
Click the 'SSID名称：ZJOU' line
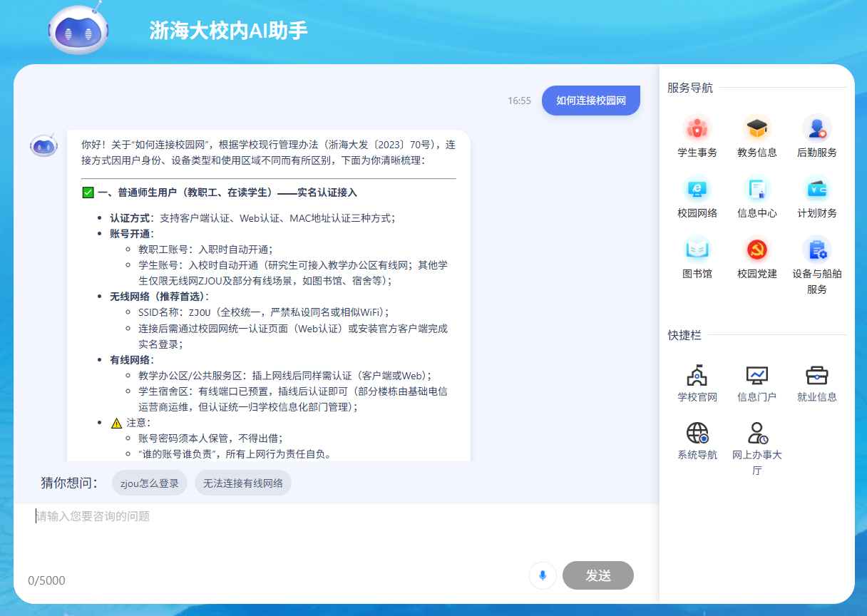click(264, 312)
